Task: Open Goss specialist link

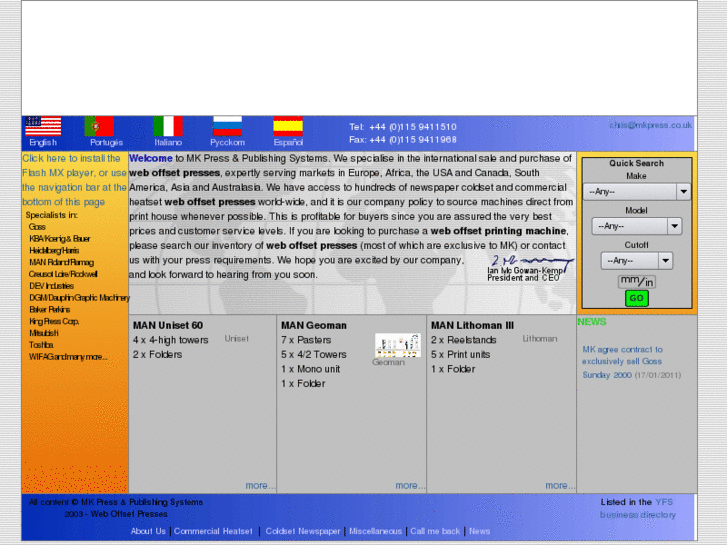Action: [x=37, y=227]
